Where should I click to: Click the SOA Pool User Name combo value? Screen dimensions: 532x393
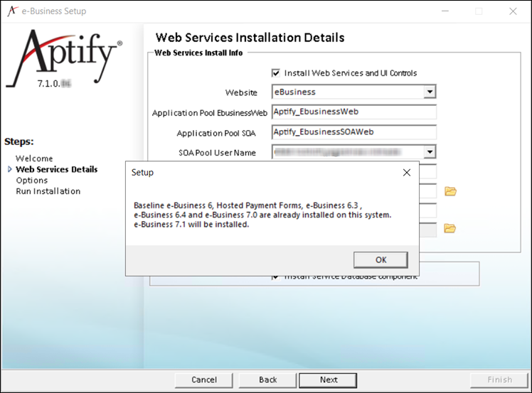click(338, 152)
